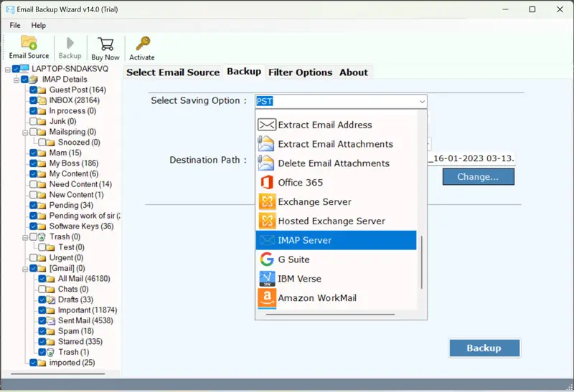Switch to the Filter Options tab
The height and width of the screenshot is (392, 574).
pyautogui.click(x=300, y=72)
